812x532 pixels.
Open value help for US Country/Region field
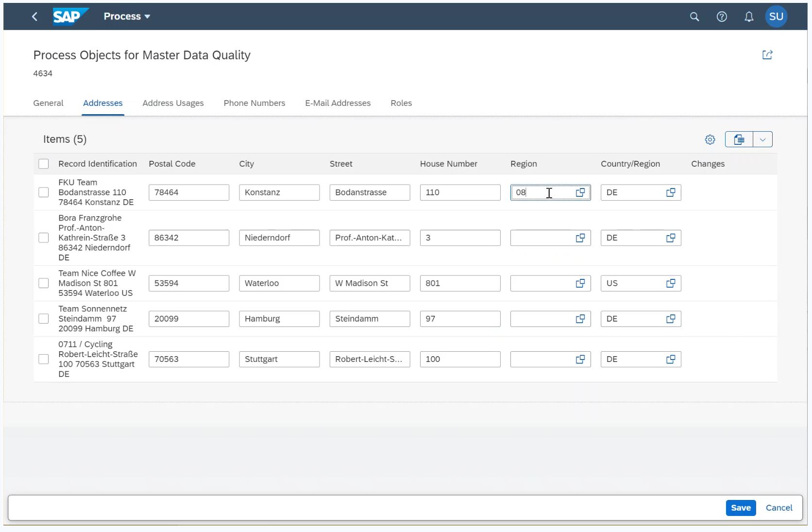point(670,283)
